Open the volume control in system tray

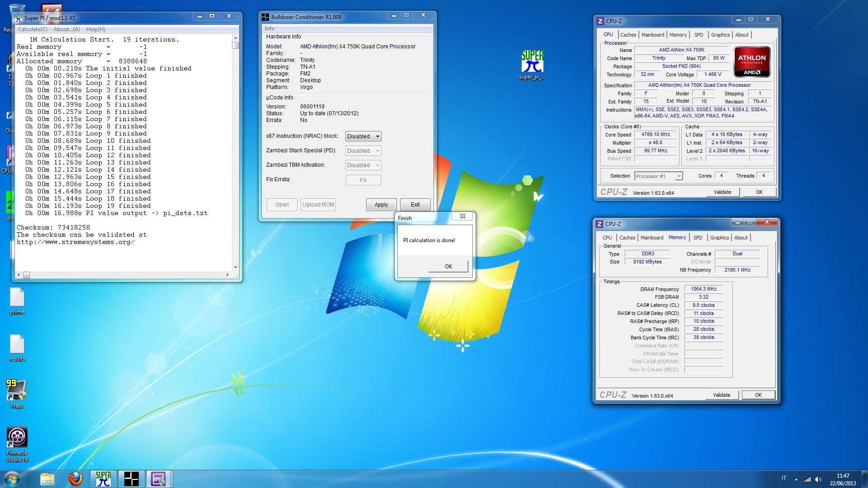click(x=818, y=479)
